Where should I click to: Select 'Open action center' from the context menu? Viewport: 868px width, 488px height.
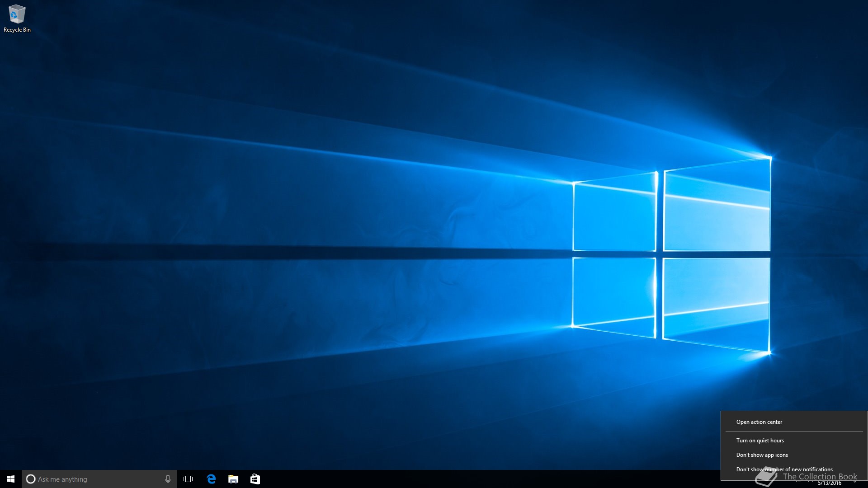(794, 422)
